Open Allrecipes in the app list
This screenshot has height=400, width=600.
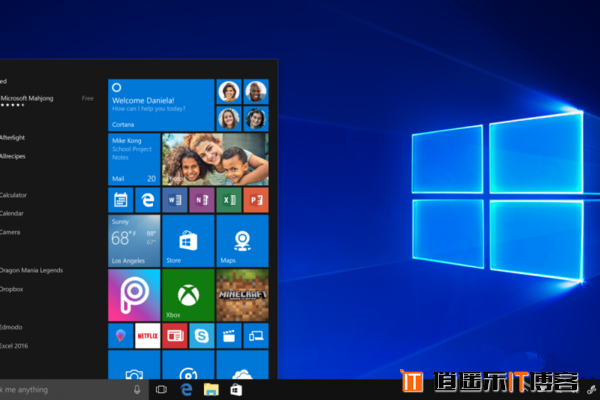coord(13,156)
